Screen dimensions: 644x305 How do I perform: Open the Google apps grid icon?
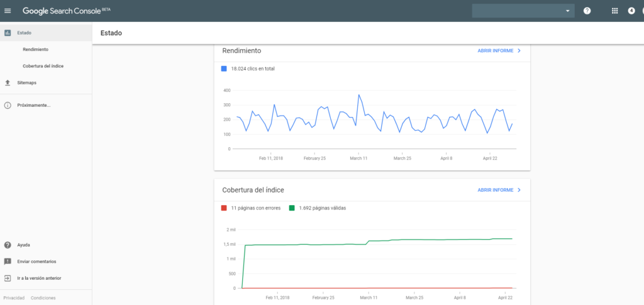[x=614, y=11]
